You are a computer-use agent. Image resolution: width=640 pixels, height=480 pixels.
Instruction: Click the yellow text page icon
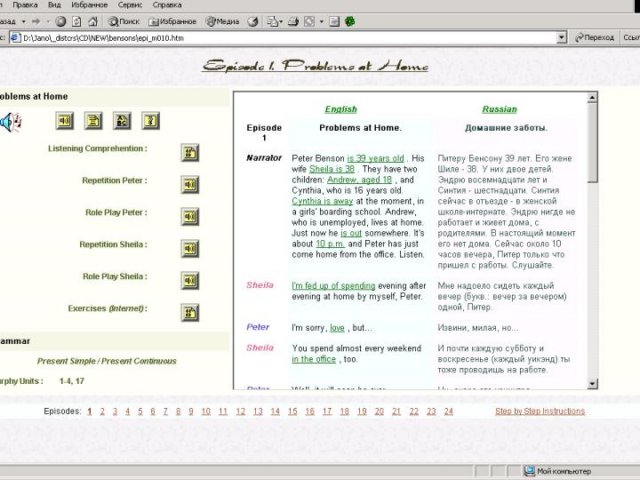coord(93,121)
